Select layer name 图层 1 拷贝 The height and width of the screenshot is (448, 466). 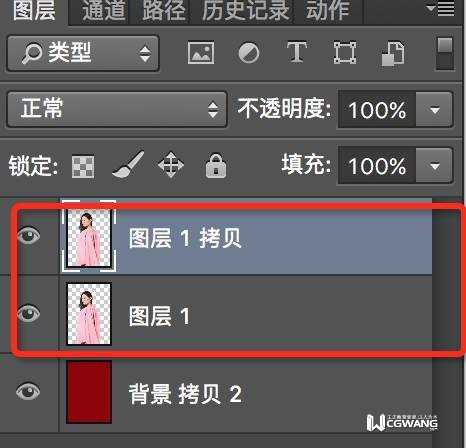pos(185,238)
